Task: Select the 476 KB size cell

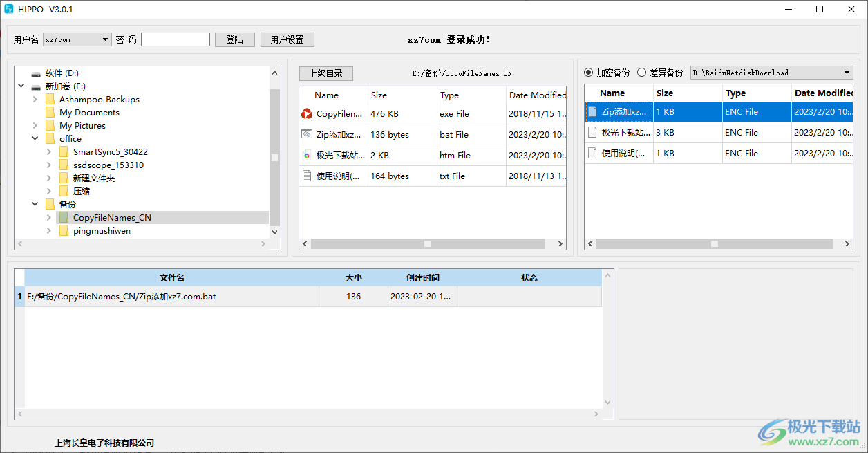Action: point(403,114)
